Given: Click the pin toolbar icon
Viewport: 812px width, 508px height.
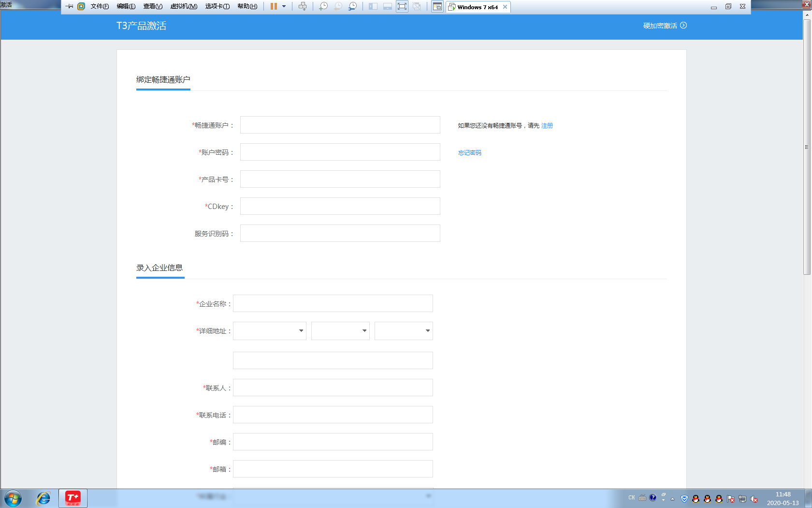Looking at the screenshot, I should (x=69, y=6).
